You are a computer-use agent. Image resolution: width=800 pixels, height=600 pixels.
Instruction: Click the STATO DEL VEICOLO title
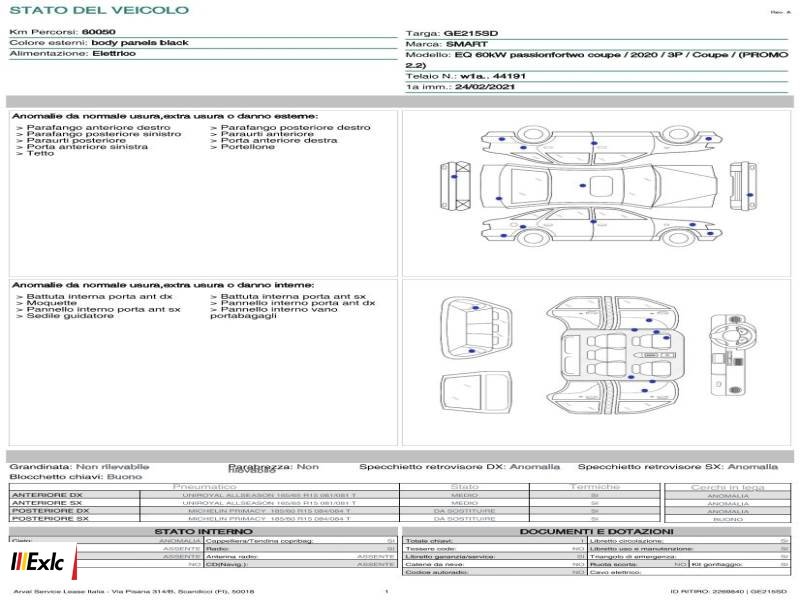click(x=99, y=10)
